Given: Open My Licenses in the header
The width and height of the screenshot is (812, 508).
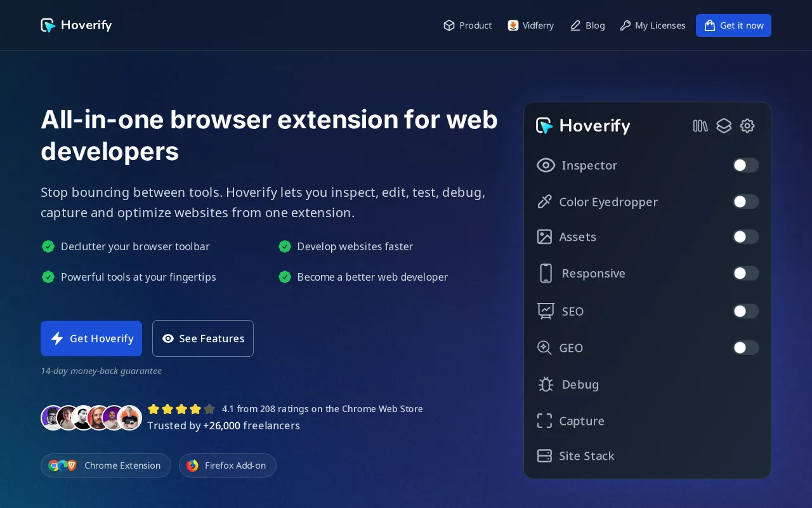Looking at the screenshot, I should pos(653,25).
